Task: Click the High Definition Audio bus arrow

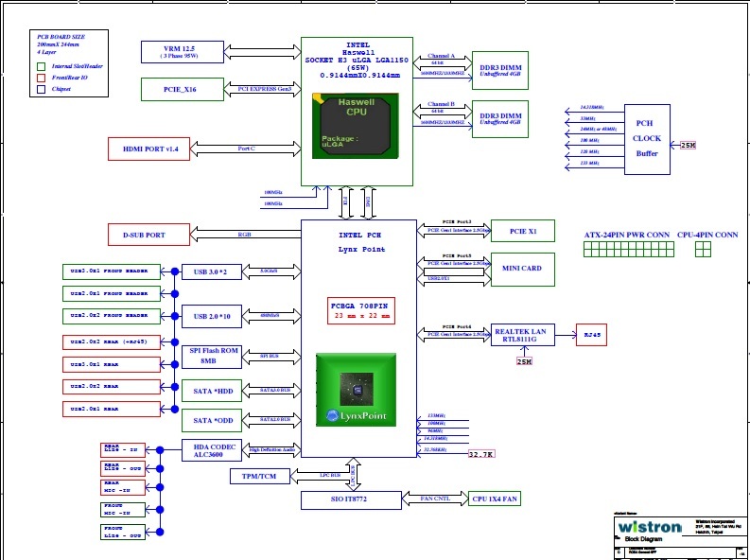Action: point(271,450)
